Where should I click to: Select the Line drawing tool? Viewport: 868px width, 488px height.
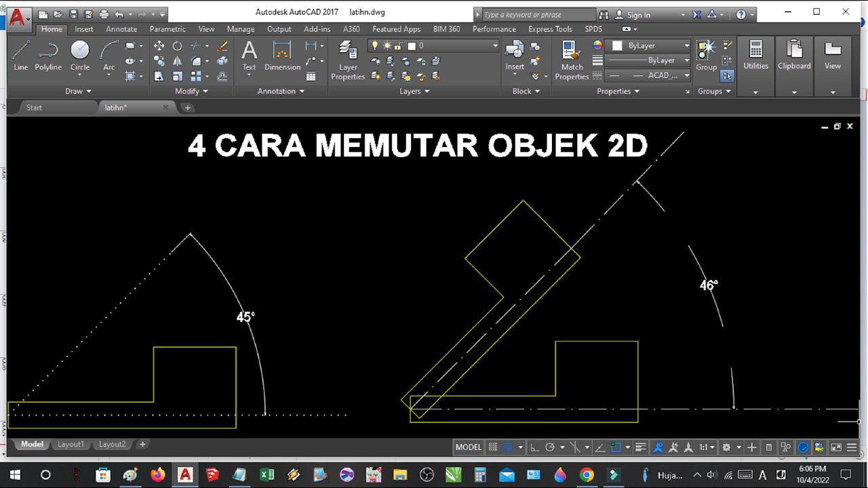pos(20,55)
